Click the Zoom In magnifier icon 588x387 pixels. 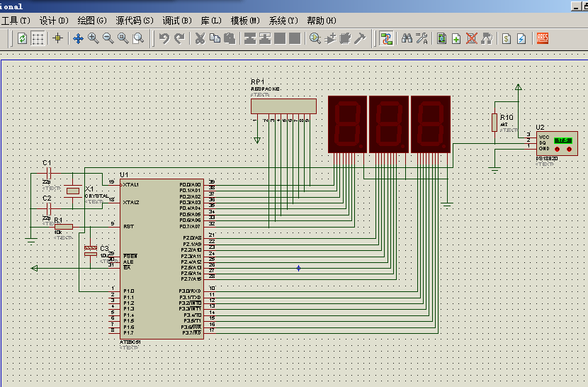(94, 38)
